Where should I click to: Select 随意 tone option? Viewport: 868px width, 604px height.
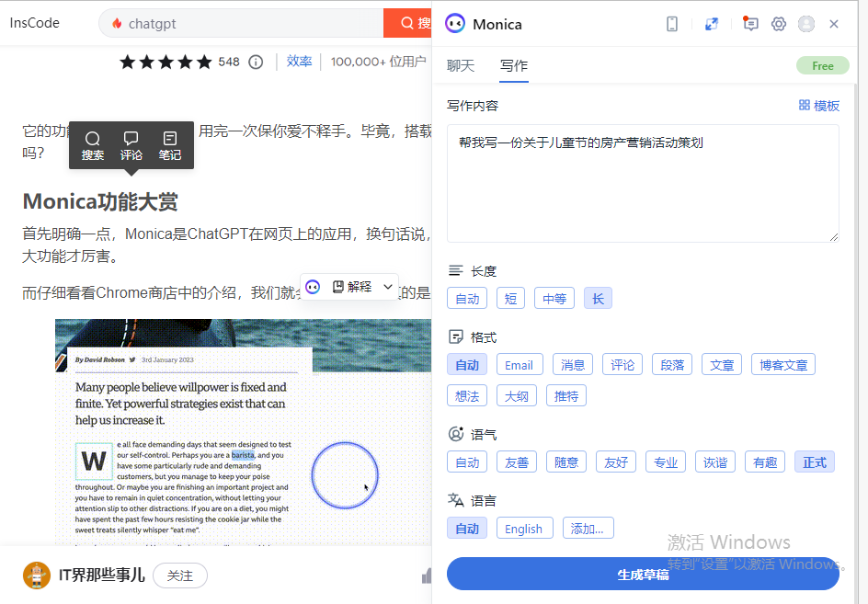pos(566,462)
